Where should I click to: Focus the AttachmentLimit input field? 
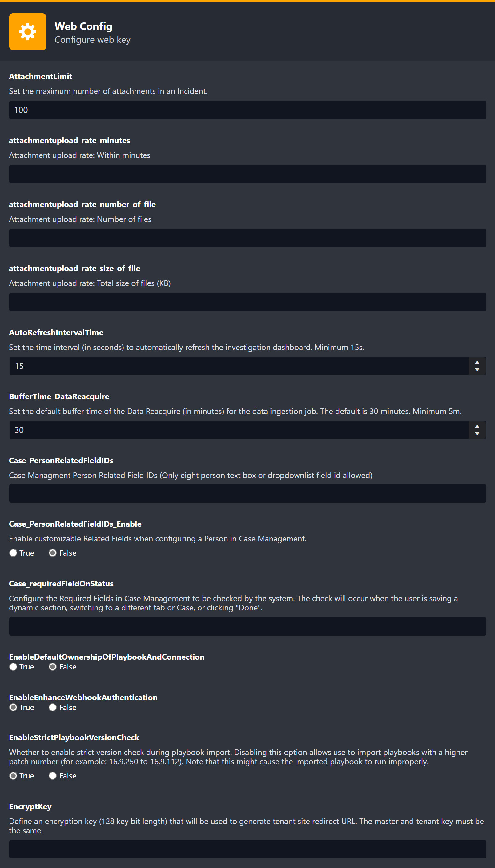point(247,110)
